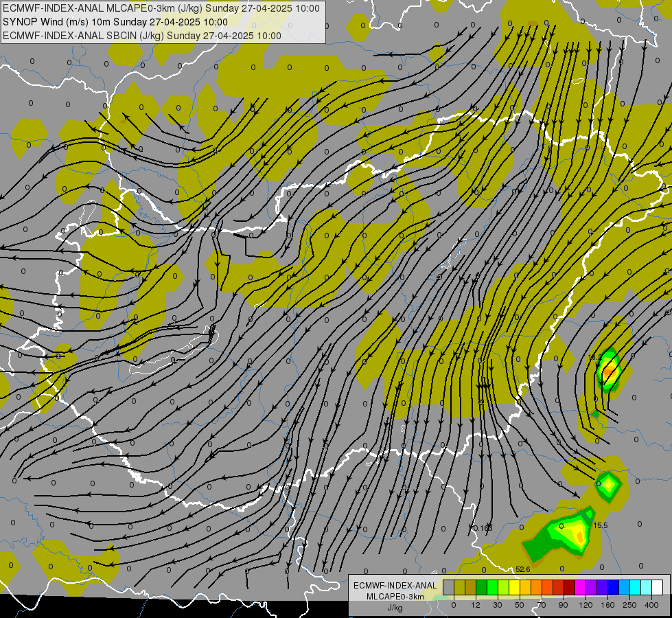Click the 0.163 value on the map
This screenshot has width=672, height=618.
tap(483, 528)
